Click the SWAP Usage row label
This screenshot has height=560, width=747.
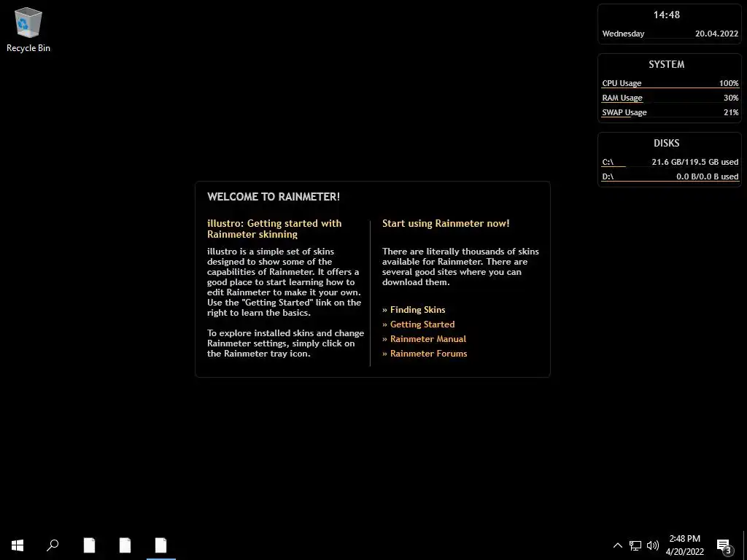point(624,112)
